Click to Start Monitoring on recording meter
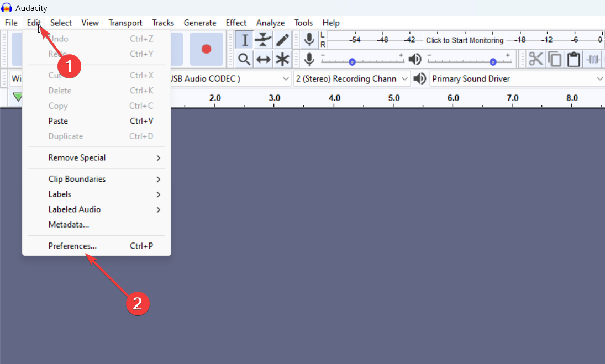This screenshot has height=364, width=605. pos(465,40)
